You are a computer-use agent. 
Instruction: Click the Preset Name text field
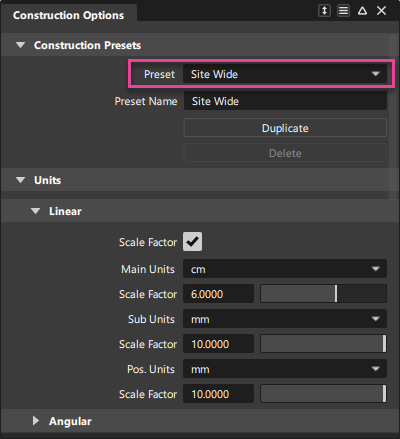click(x=285, y=101)
